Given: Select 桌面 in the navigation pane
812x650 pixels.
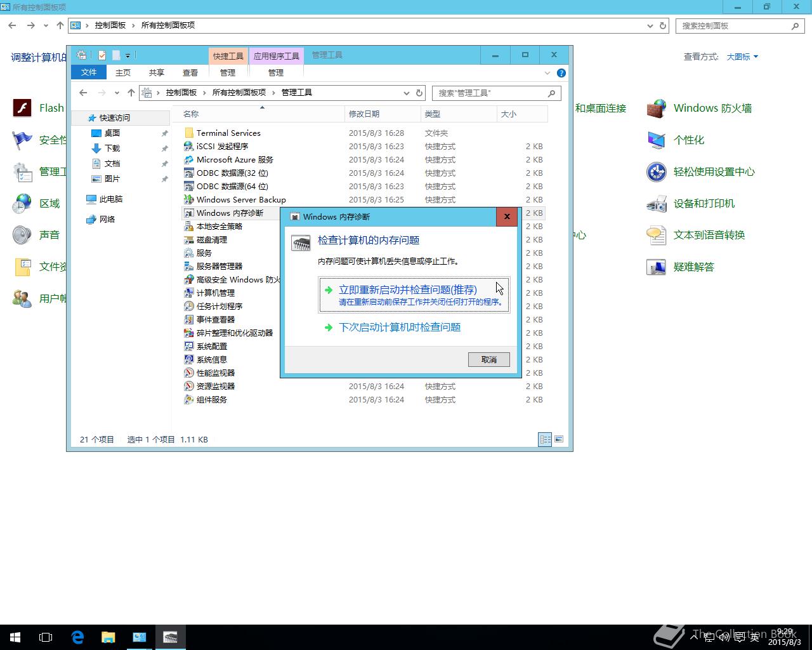Looking at the screenshot, I should [x=112, y=133].
